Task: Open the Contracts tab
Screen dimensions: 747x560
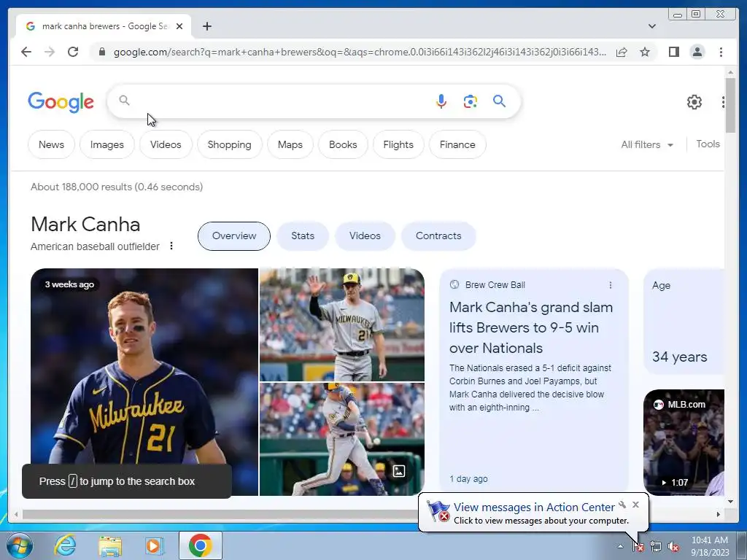Action: click(438, 236)
